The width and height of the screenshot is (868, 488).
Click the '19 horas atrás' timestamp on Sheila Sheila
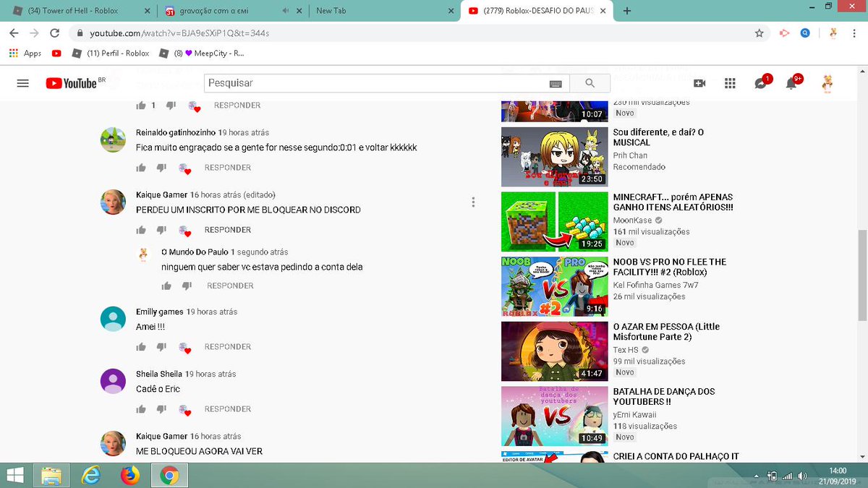click(x=210, y=374)
